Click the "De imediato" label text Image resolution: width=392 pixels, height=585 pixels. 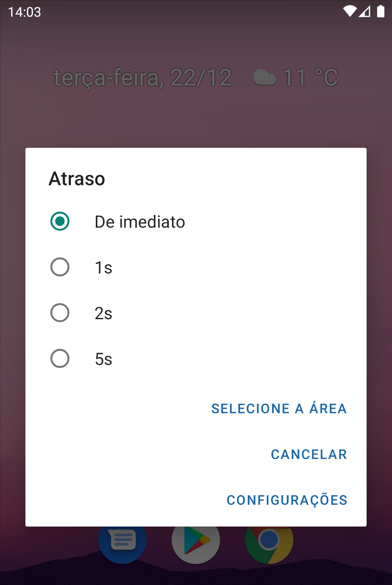[x=140, y=222]
